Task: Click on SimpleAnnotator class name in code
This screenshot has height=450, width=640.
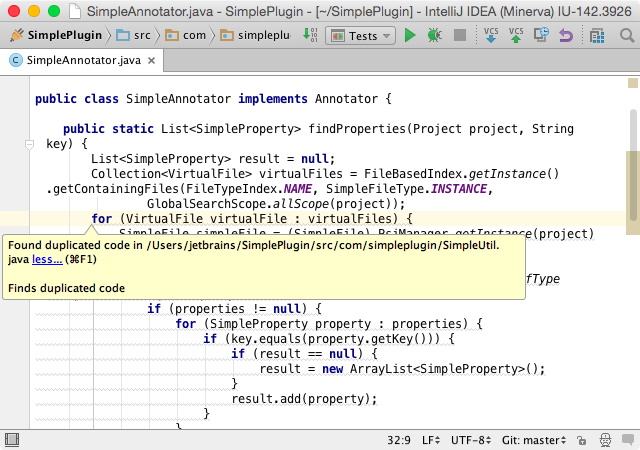Action: click(178, 99)
